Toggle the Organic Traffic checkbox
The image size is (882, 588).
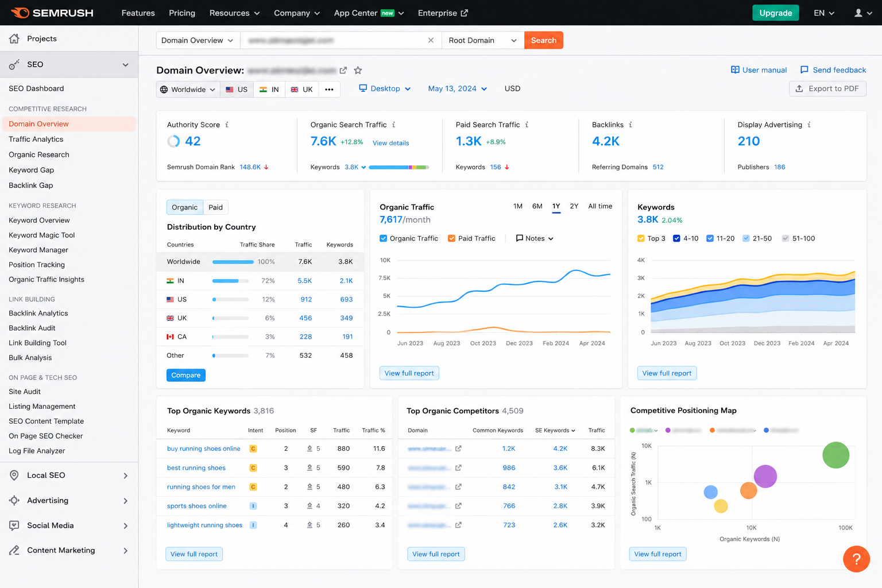pyautogui.click(x=383, y=238)
